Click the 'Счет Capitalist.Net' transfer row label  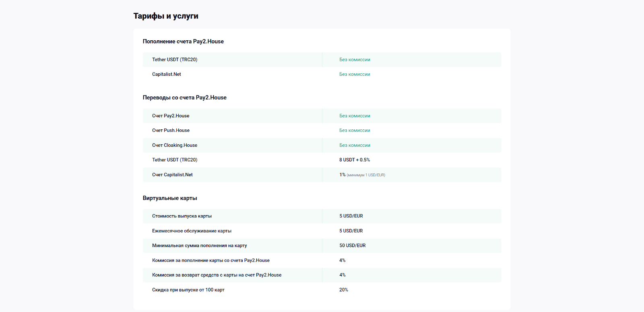[x=172, y=175]
